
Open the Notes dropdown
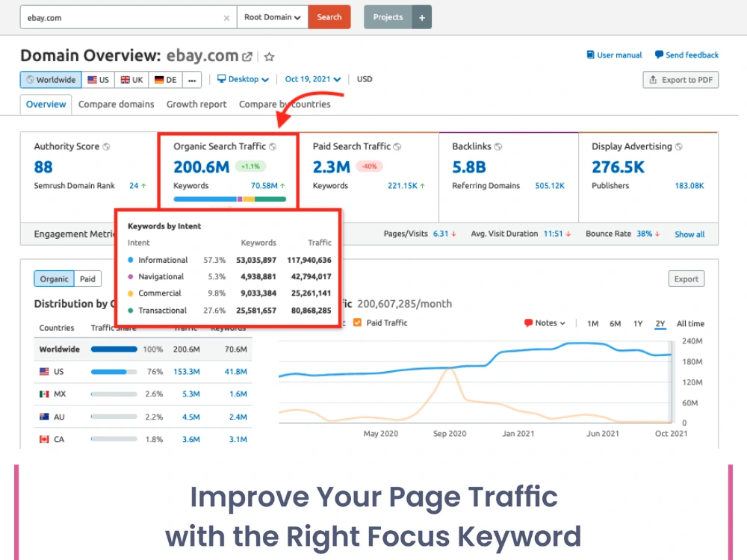coord(545,323)
